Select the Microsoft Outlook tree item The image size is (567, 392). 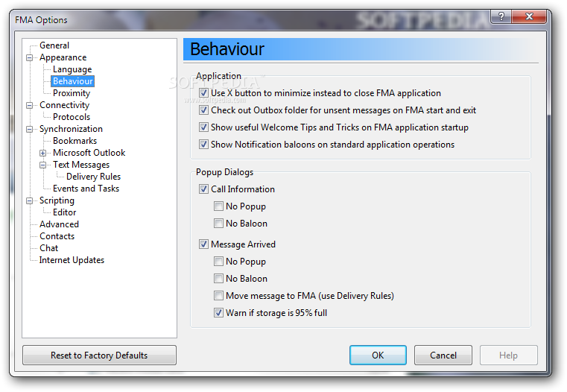pos(89,153)
